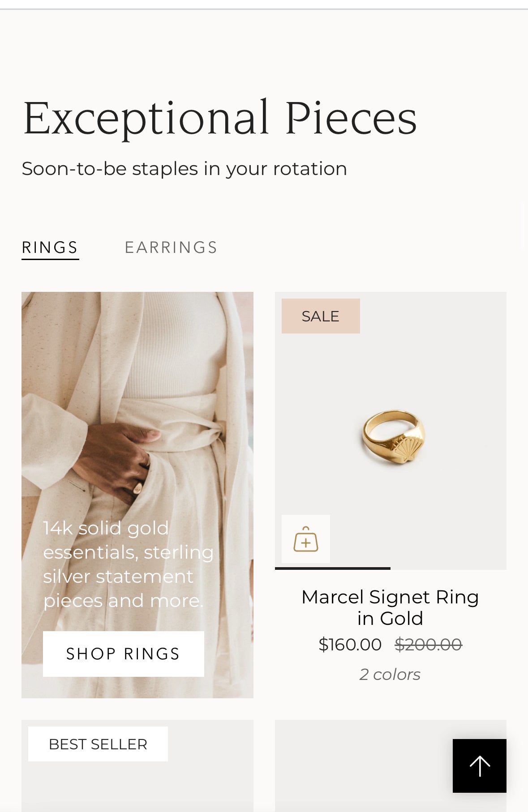
Task: Tap the "14k solid gold essentials" promo text
Action: click(x=128, y=564)
